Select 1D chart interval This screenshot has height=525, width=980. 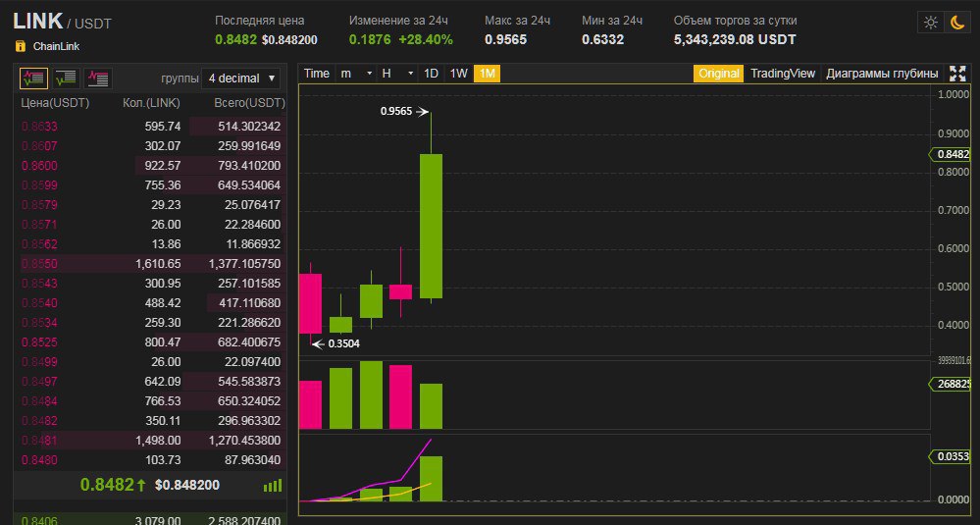point(432,74)
